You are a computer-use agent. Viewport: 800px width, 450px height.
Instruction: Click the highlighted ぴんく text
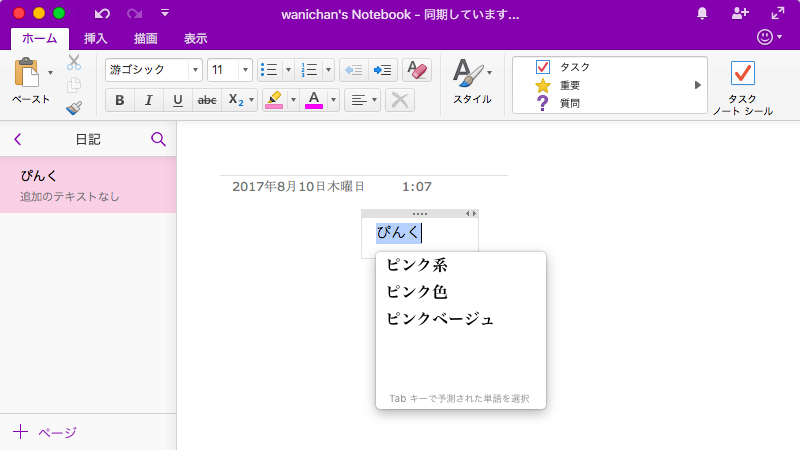click(x=398, y=233)
